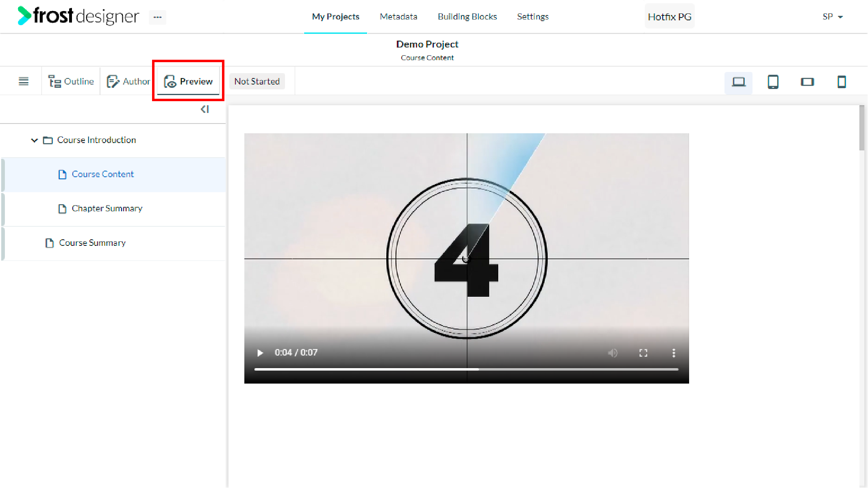Collapse the outline side panel

point(205,109)
